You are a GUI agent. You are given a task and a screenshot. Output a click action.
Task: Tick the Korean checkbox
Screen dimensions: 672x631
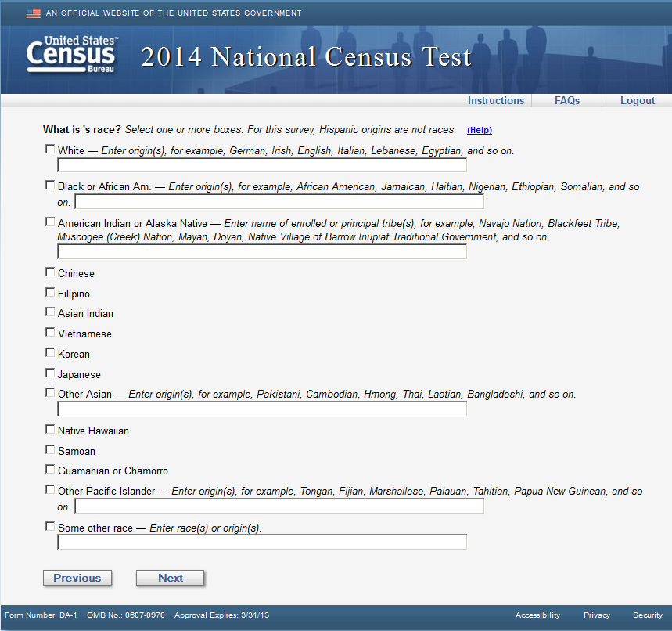point(50,353)
